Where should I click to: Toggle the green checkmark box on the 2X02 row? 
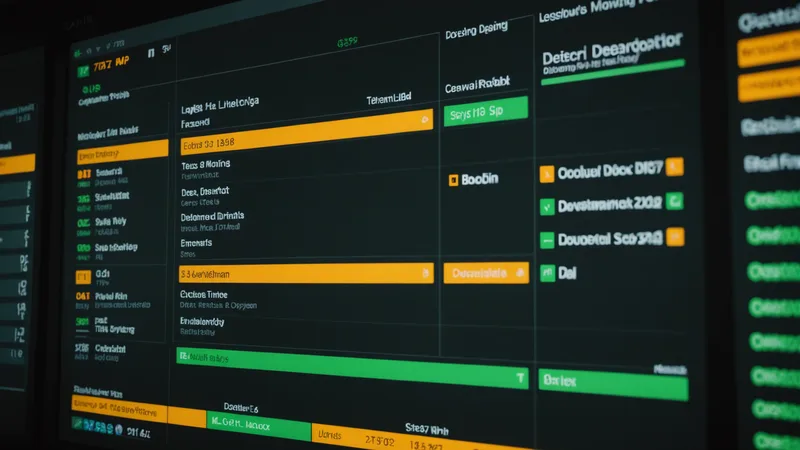[547, 207]
